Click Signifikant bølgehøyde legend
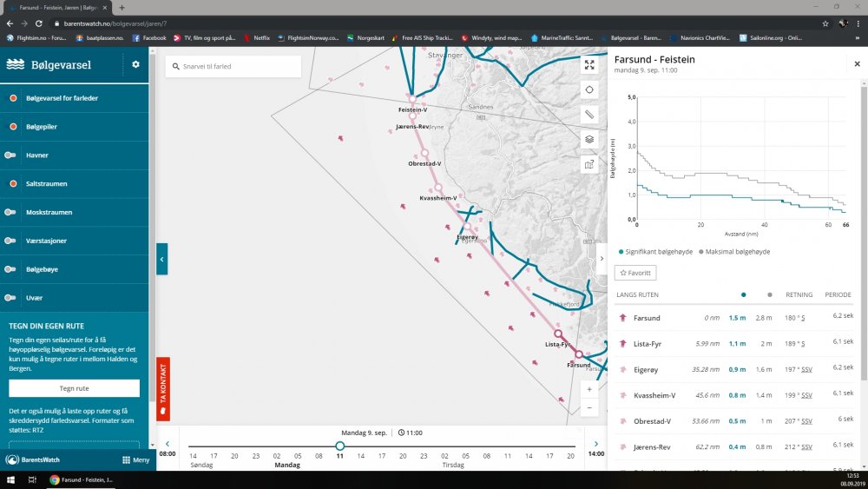 click(x=655, y=251)
